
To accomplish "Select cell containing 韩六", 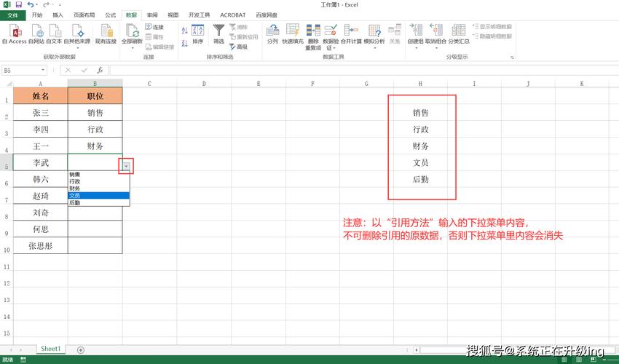I will (x=41, y=179).
